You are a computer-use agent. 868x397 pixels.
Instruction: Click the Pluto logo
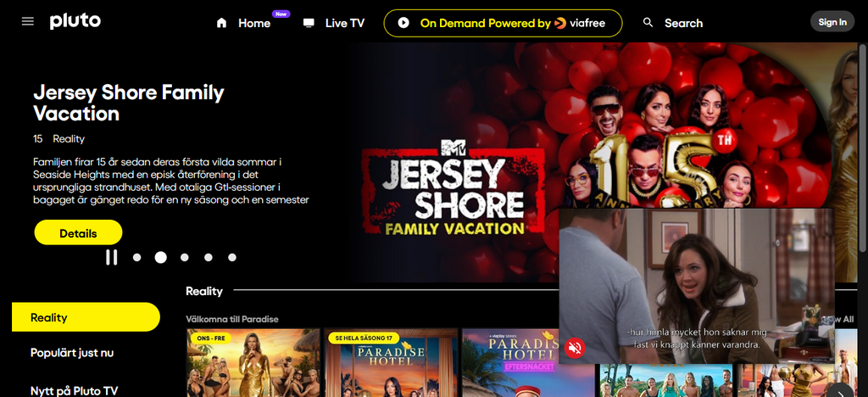[75, 21]
